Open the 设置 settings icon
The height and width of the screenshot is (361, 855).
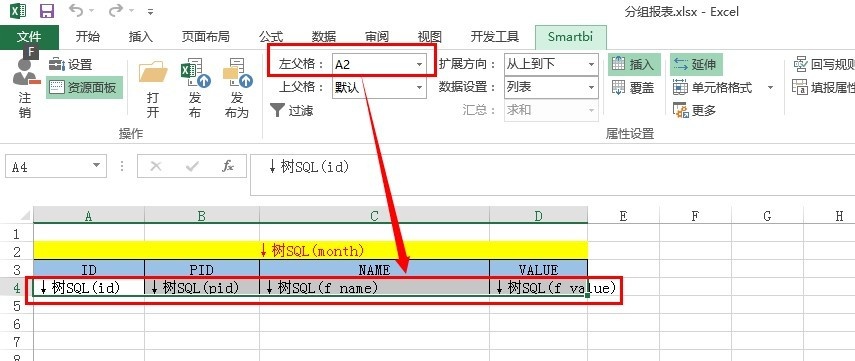click(57, 65)
